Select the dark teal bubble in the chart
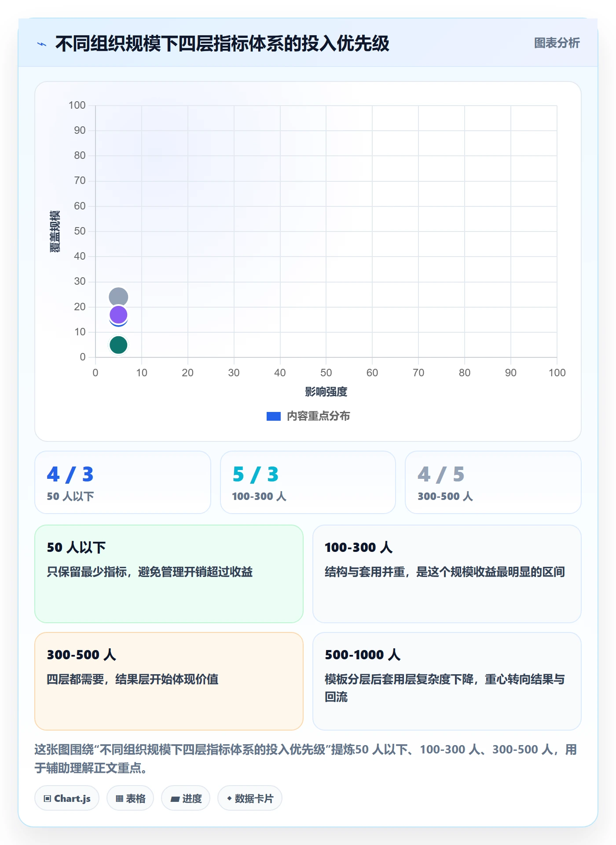 pyautogui.click(x=118, y=345)
